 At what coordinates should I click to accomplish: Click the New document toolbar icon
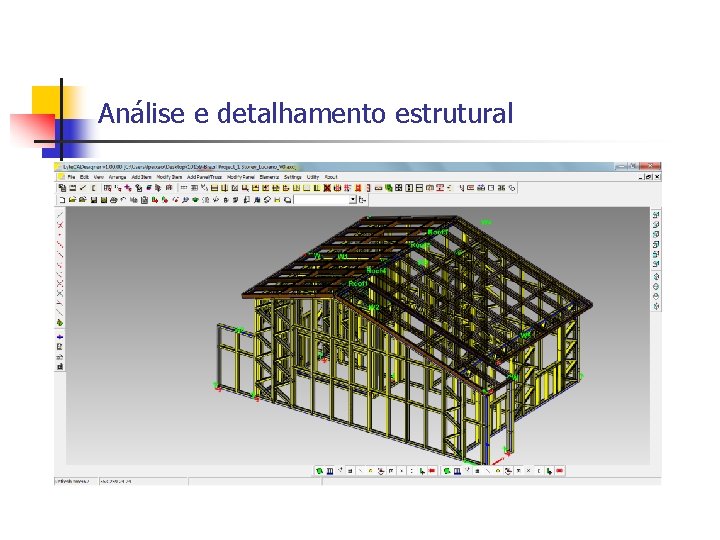pyautogui.click(x=62, y=200)
